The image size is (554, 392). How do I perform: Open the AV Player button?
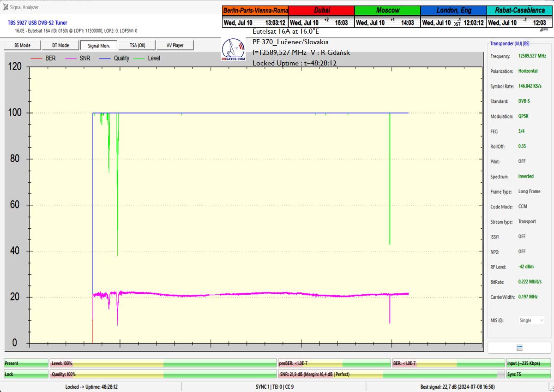click(174, 45)
